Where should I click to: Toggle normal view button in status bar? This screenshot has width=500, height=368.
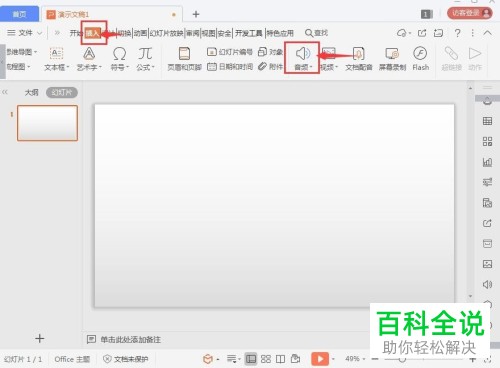click(251, 359)
